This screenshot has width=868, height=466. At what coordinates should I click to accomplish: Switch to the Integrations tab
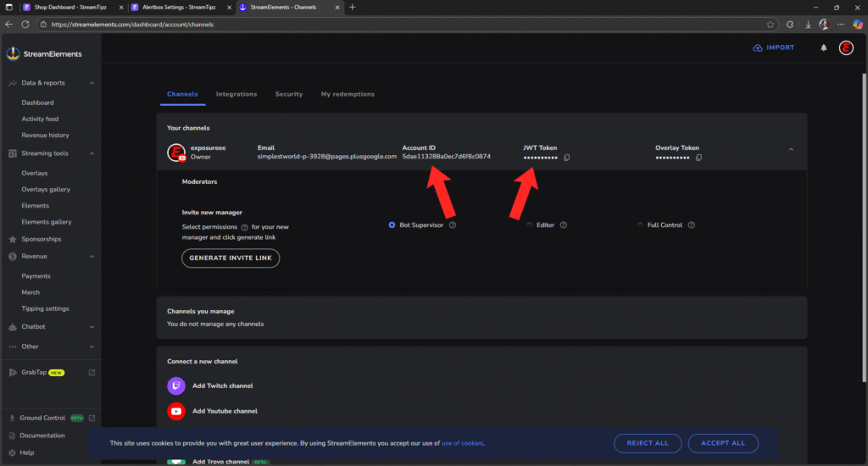pos(236,94)
